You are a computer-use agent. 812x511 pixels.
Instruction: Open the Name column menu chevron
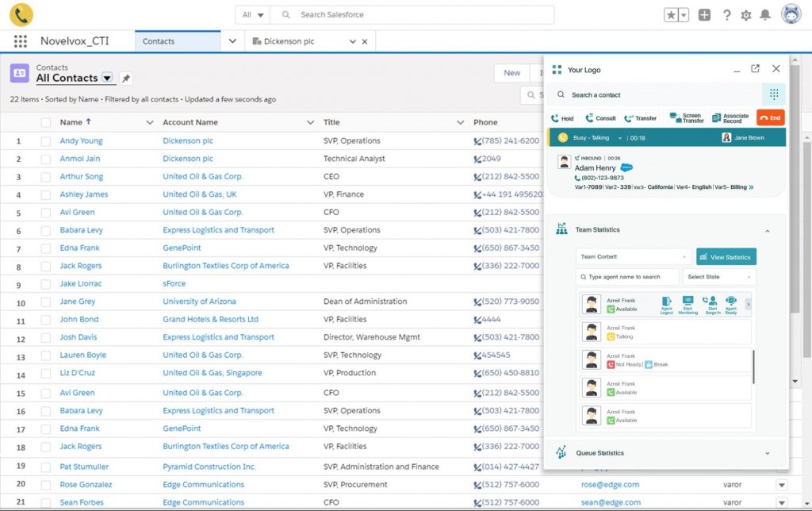click(x=150, y=122)
